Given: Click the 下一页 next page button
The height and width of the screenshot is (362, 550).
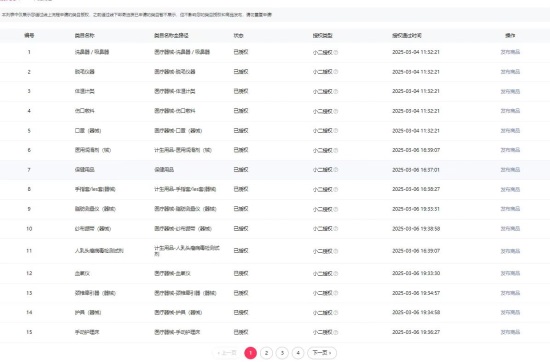Looking at the screenshot, I should click(322, 353).
